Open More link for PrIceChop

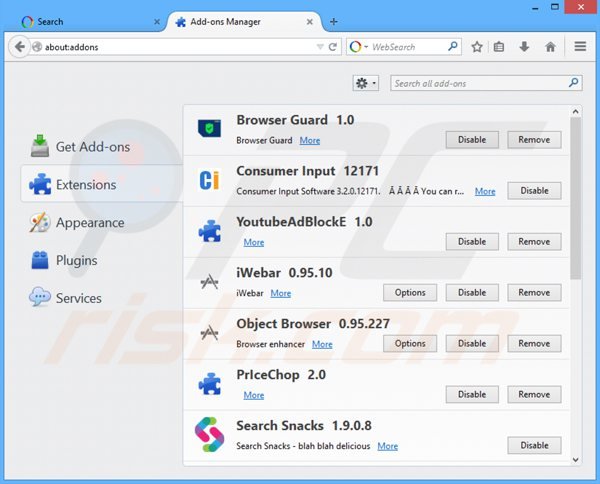(254, 395)
